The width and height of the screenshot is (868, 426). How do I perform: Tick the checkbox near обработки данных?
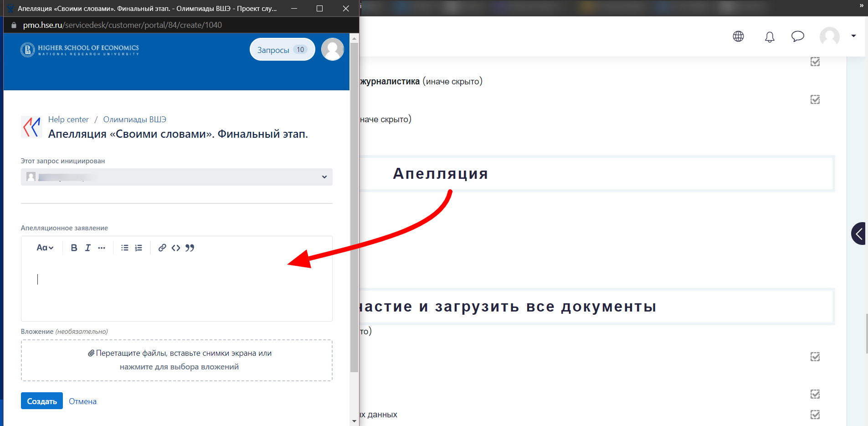[x=815, y=415]
